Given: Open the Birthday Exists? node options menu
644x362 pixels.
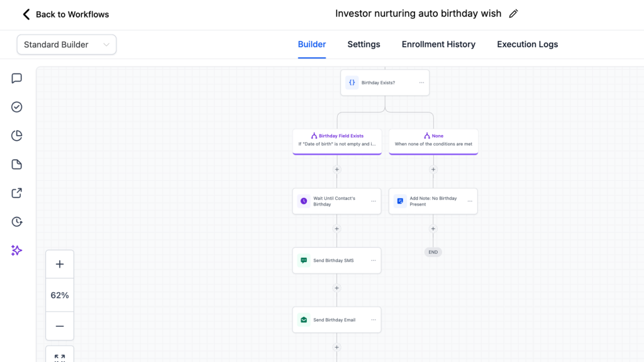Looking at the screenshot, I should pyautogui.click(x=421, y=83).
